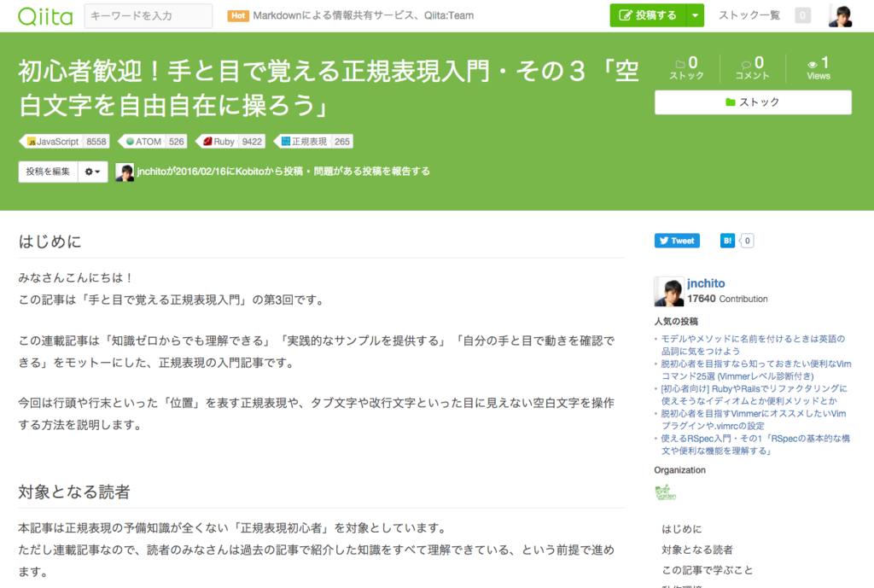Open the ストック一覧 stock list
The width and height of the screenshot is (874, 588).
749,15
